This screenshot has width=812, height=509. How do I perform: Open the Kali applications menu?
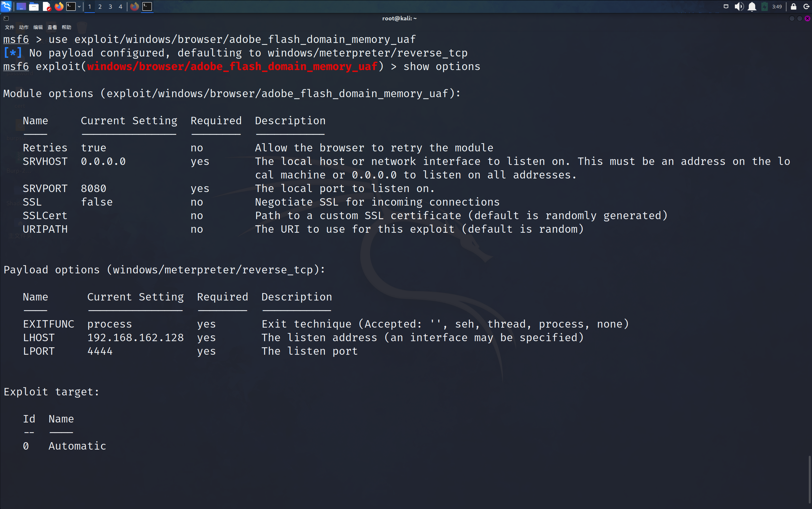click(x=6, y=6)
